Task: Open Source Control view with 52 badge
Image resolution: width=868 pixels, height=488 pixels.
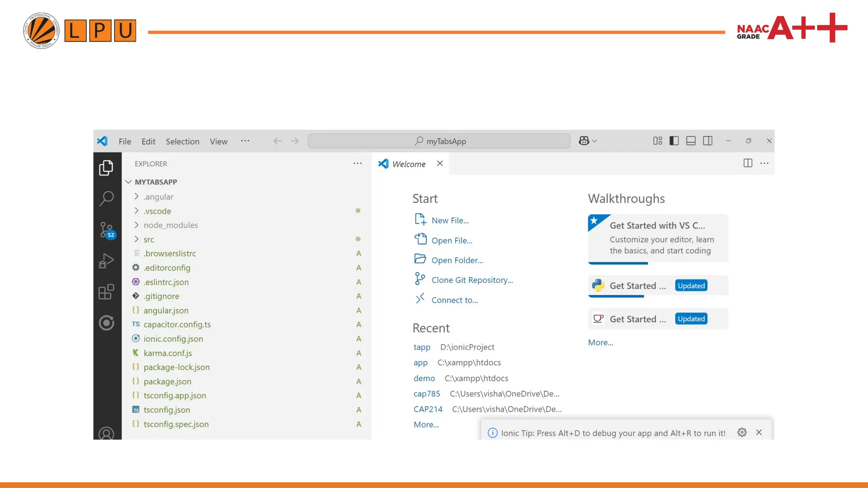Action: click(x=106, y=230)
